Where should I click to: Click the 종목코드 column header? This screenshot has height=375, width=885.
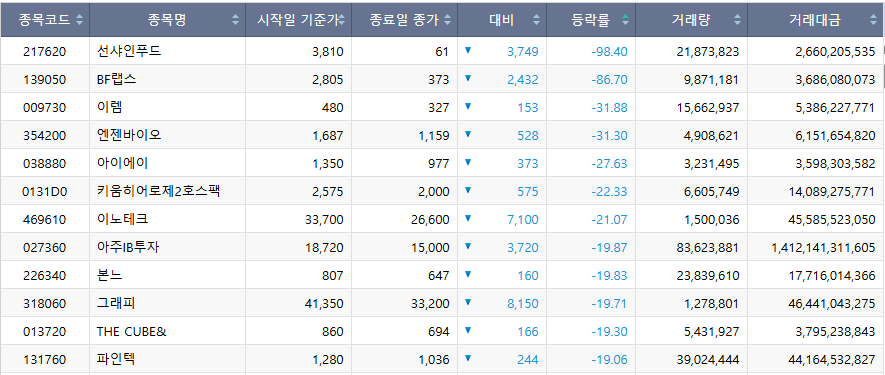click(x=45, y=20)
